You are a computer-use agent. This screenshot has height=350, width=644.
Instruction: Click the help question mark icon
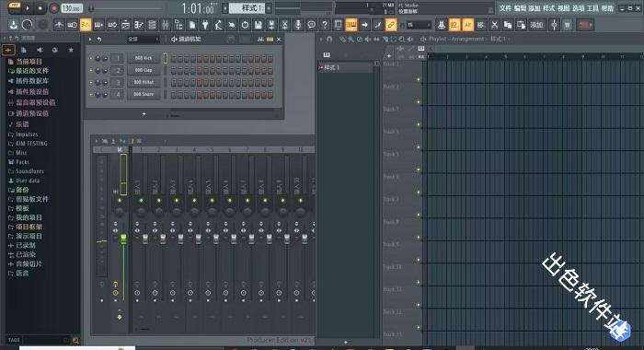pos(325,25)
